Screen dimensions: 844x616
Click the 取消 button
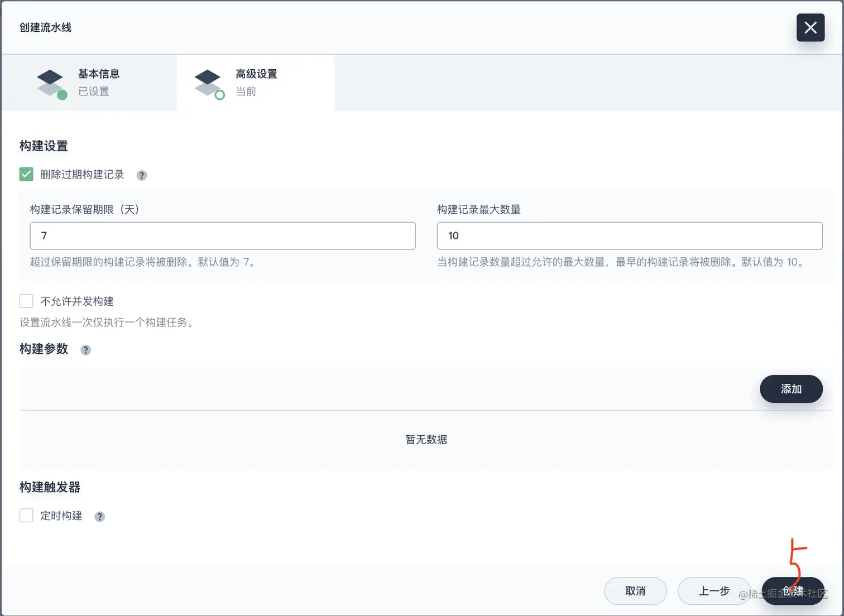click(635, 591)
